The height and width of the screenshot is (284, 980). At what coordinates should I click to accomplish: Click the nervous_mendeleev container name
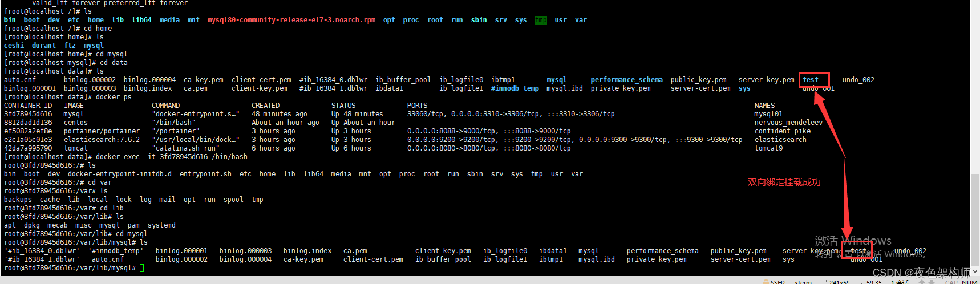(788, 123)
